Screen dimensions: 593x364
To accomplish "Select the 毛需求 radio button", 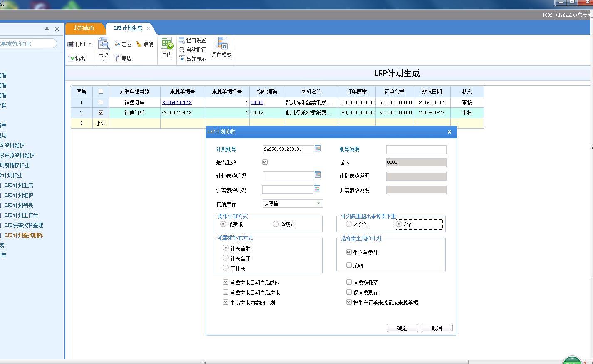I will pos(223,224).
